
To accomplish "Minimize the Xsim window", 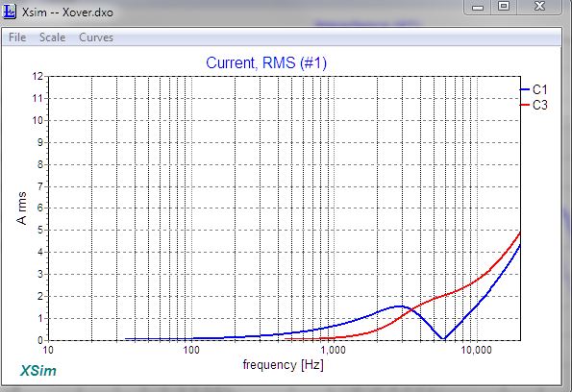I will [x=478, y=7].
